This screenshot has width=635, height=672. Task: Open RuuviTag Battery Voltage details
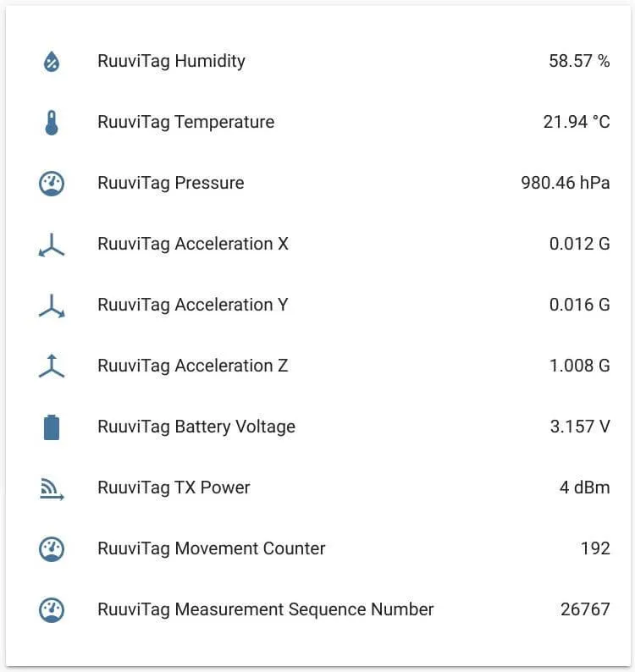coord(196,427)
